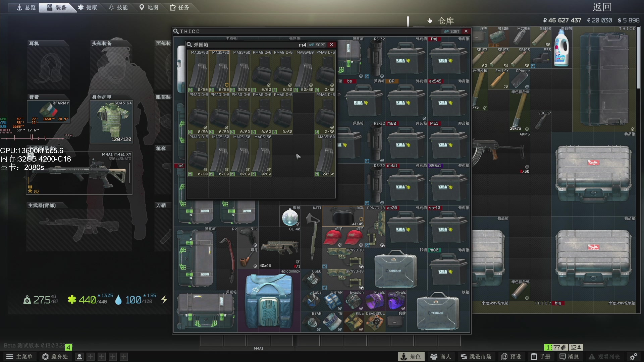Select the UNTAR armband
644x362 pixels.
pos(333,301)
